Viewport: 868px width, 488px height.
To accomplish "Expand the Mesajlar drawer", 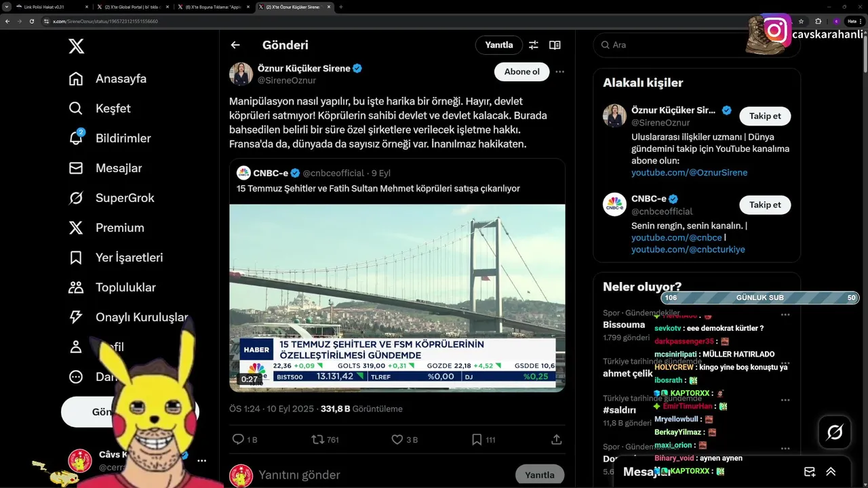I will [831, 472].
